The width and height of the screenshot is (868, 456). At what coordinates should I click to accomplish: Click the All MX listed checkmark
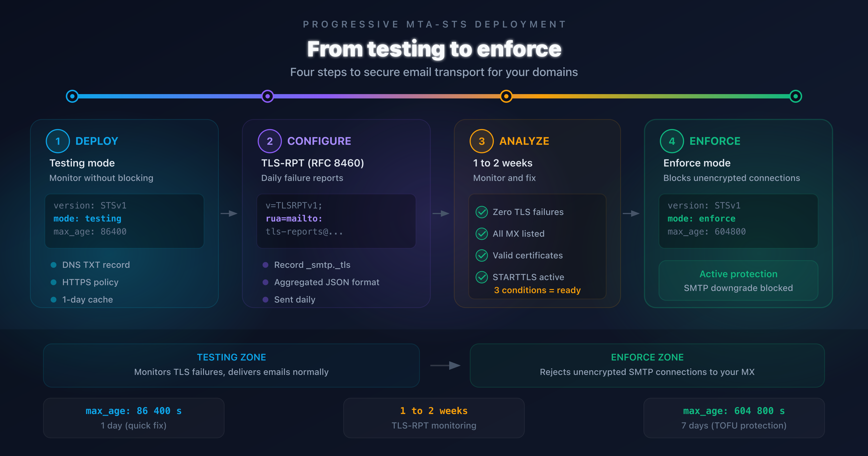point(481,234)
